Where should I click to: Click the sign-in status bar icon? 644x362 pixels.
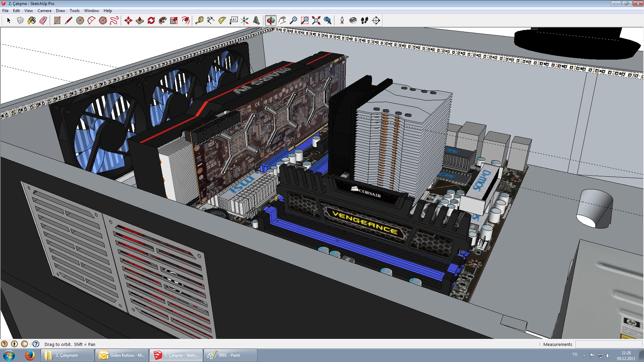tap(24, 344)
